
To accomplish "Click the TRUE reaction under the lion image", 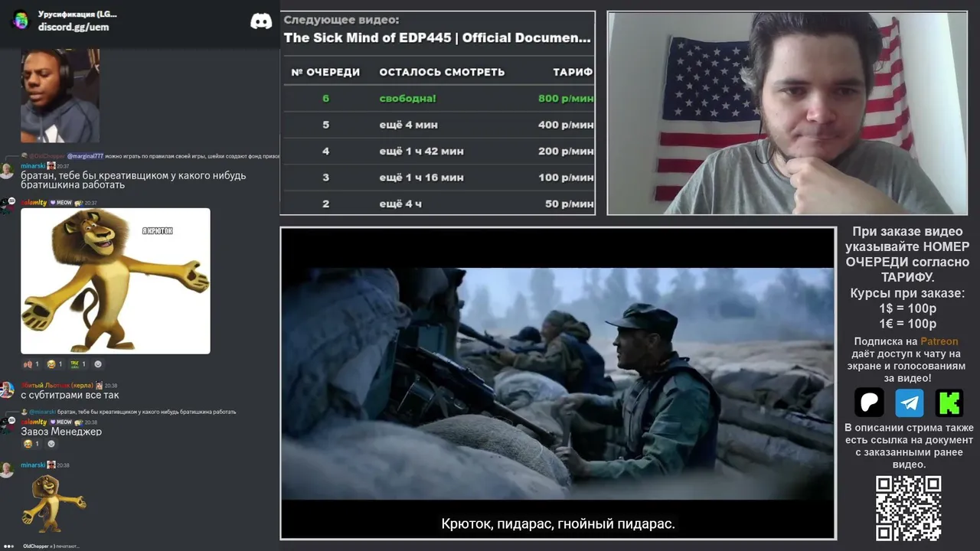I will [x=78, y=364].
